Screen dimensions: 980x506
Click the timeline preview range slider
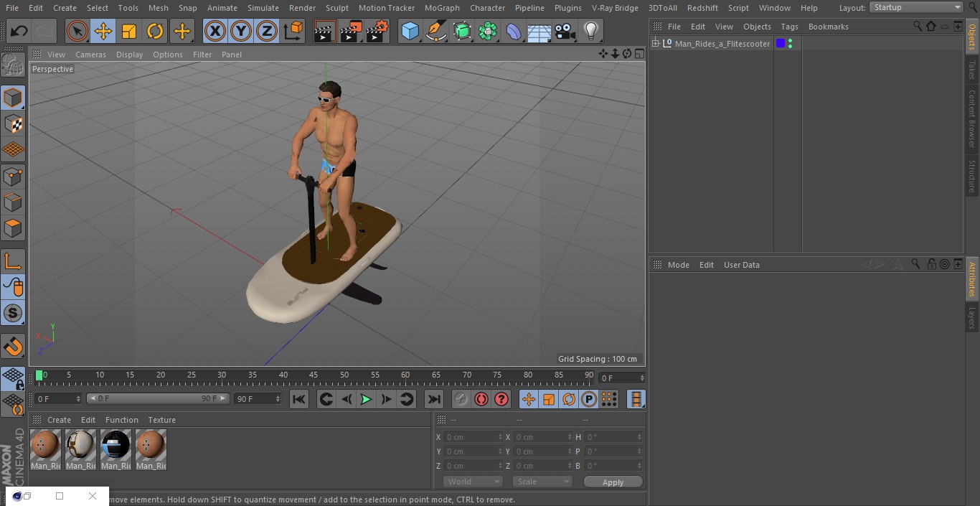pos(158,398)
